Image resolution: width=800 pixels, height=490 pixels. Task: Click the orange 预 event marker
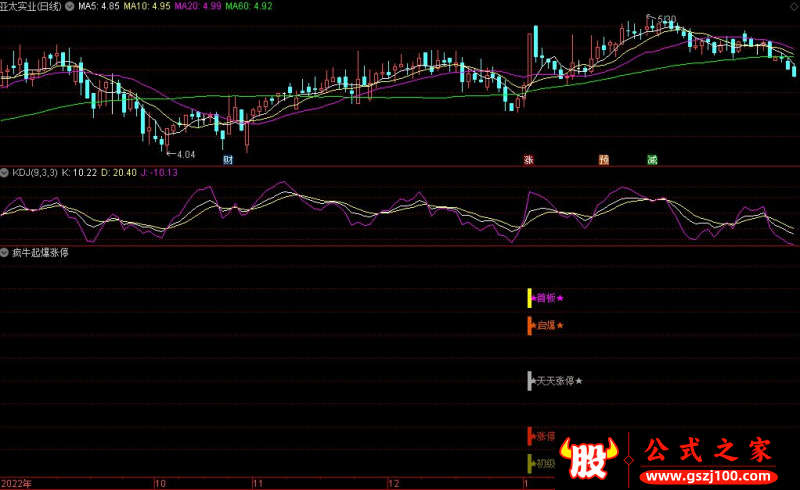click(x=603, y=160)
